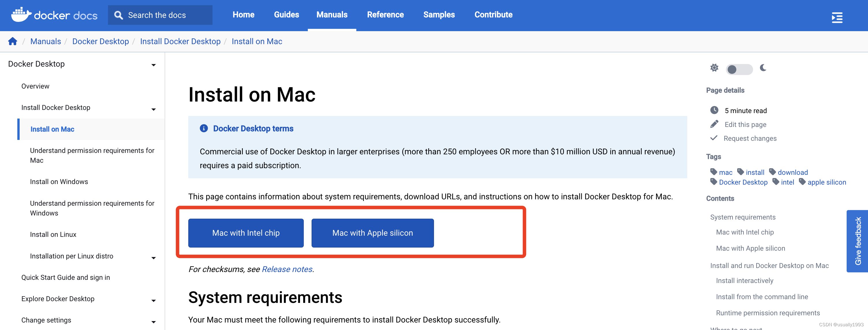Click the mac tag icon
The height and width of the screenshot is (330, 868).
pyautogui.click(x=713, y=171)
